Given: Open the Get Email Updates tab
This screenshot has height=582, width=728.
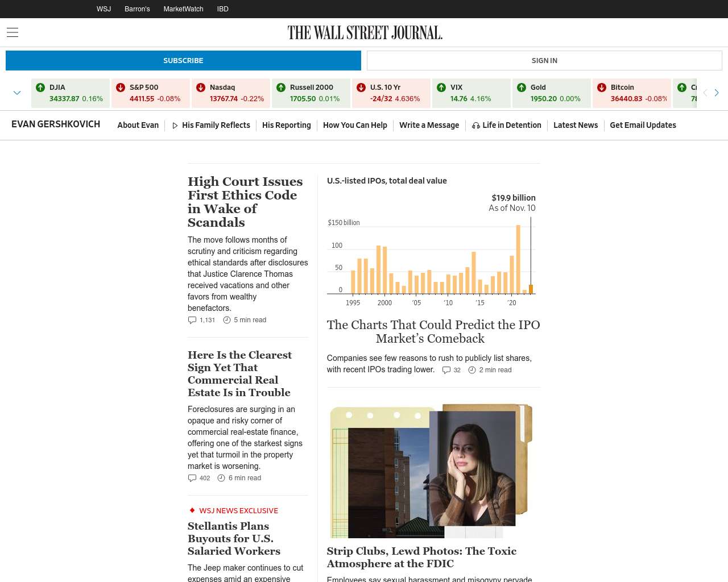Looking at the screenshot, I should pos(643,125).
